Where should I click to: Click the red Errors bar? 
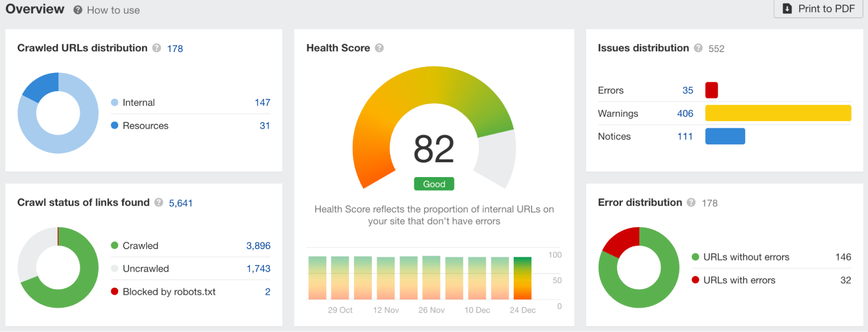click(x=711, y=90)
